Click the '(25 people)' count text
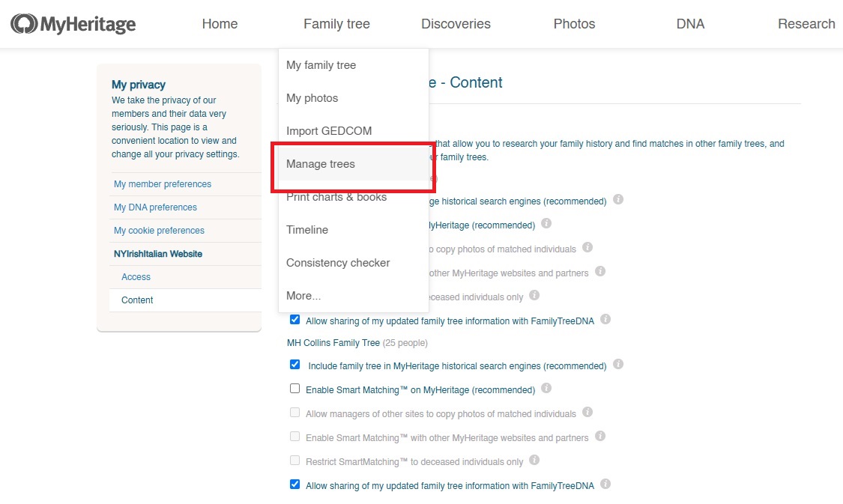The height and width of the screenshot is (504, 843). point(405,343)
